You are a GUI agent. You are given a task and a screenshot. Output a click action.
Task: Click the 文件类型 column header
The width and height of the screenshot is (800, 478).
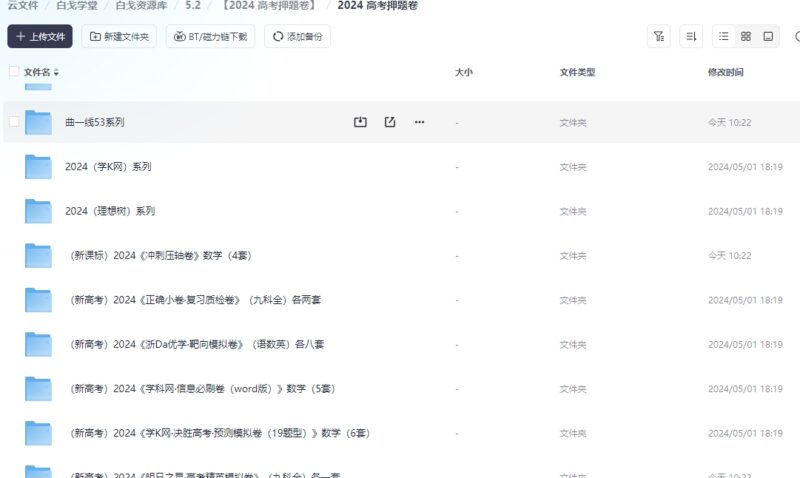[577, 72]
